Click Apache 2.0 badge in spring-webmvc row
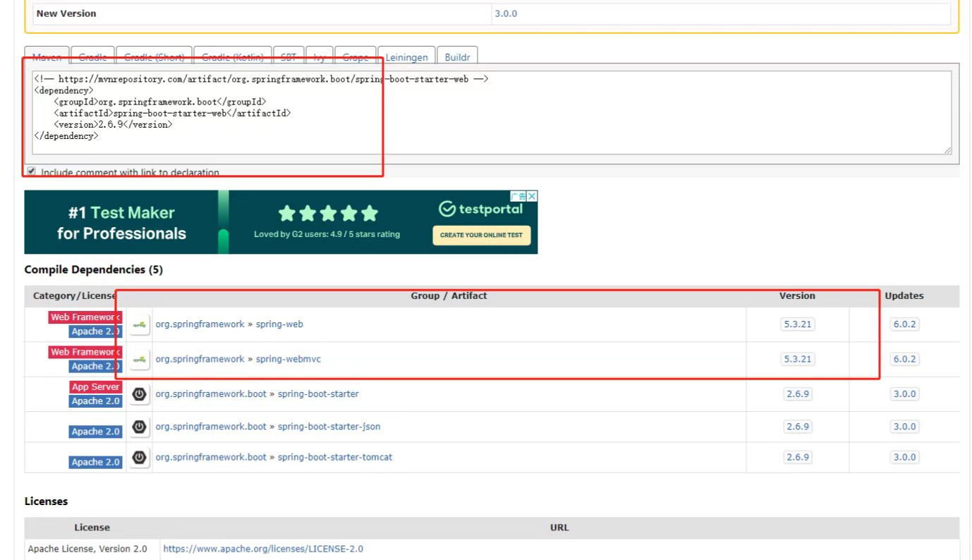The image size is (972, 560). pyautogui.click(x=95, y=366)
